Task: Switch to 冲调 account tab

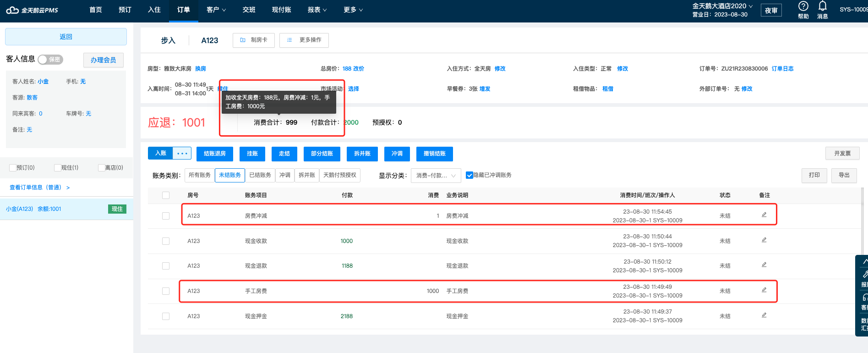Action: pyautogui.click(x=285, y=175)
